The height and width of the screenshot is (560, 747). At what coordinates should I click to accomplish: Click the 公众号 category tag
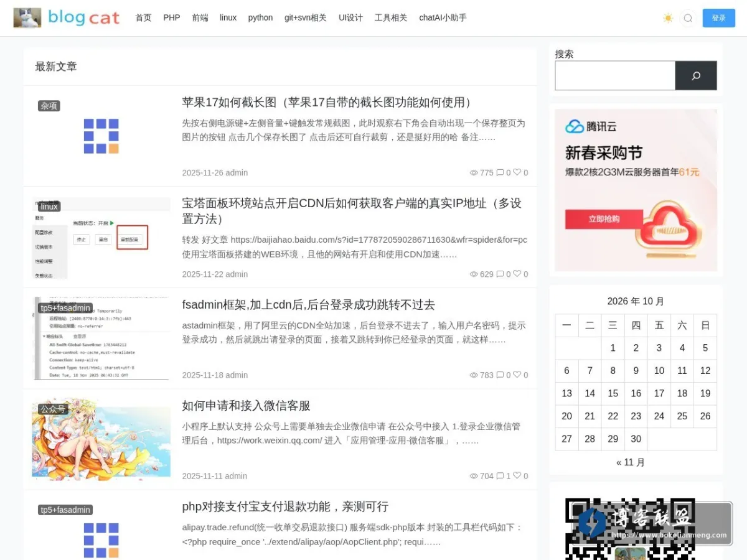53,409
